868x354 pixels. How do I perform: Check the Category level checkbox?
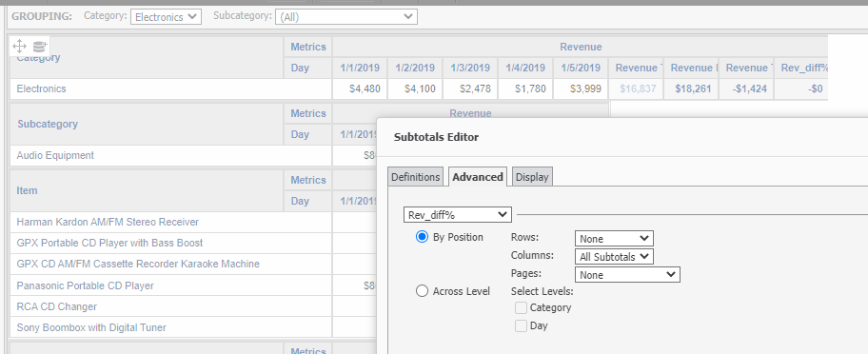click(521, 307)
